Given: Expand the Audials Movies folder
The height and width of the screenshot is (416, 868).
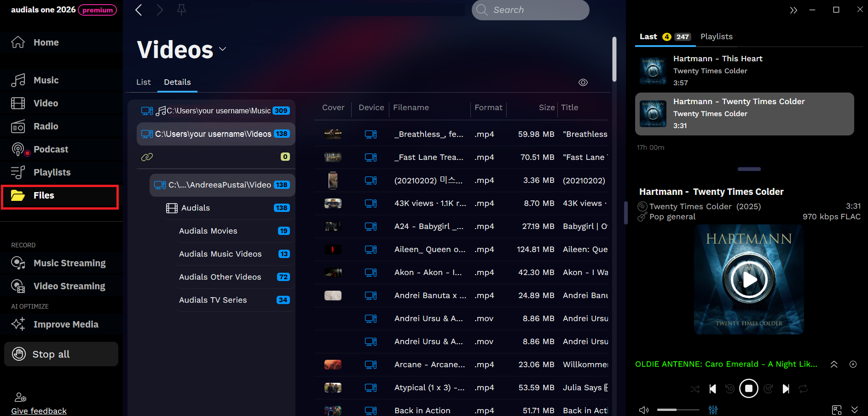Looking at the screenshot, I should tap(208, 231).
